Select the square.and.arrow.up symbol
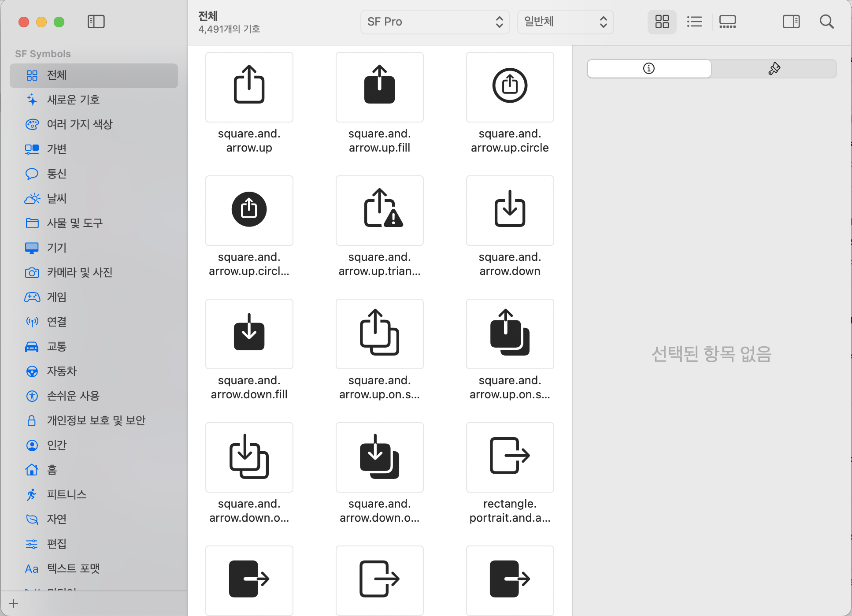The height and width of the screenshot is (616, 852). [249, 87]
